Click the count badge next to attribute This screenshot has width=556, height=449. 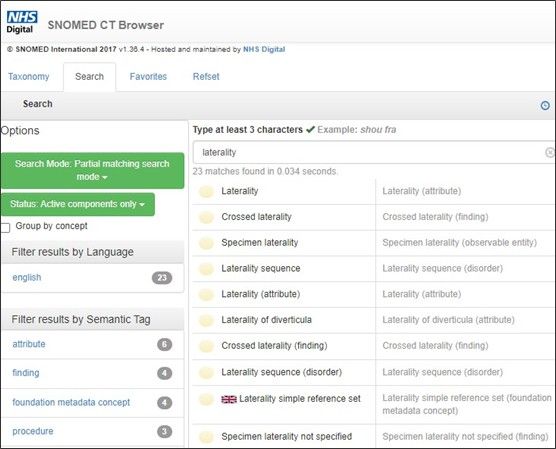[x=165, y=344]
